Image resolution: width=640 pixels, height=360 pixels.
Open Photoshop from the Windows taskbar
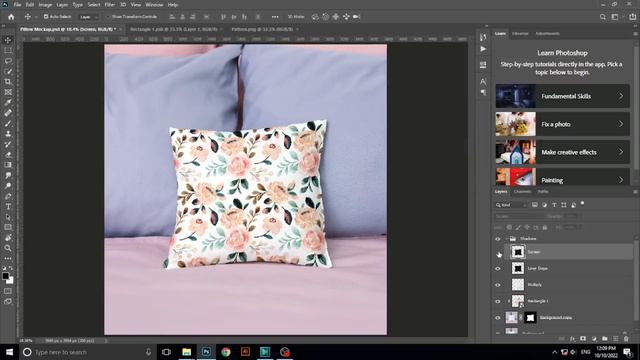(x=206, y=352)
